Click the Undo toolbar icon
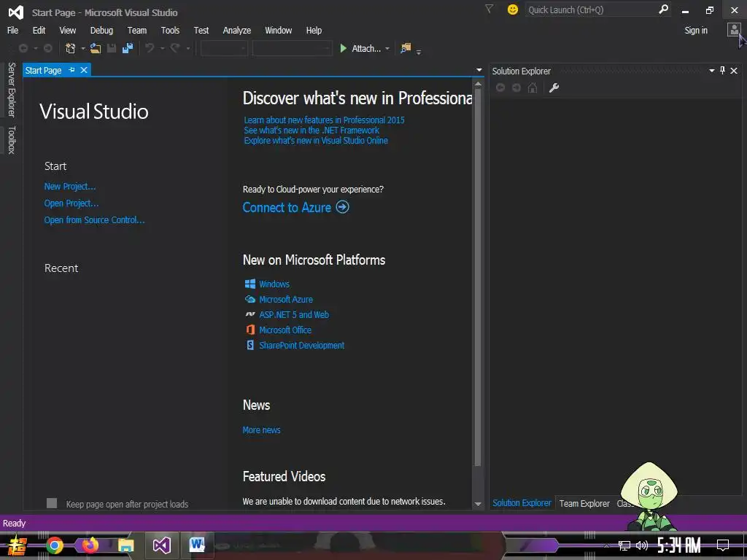Screen dimensions: 747x560 click(150, 48)
